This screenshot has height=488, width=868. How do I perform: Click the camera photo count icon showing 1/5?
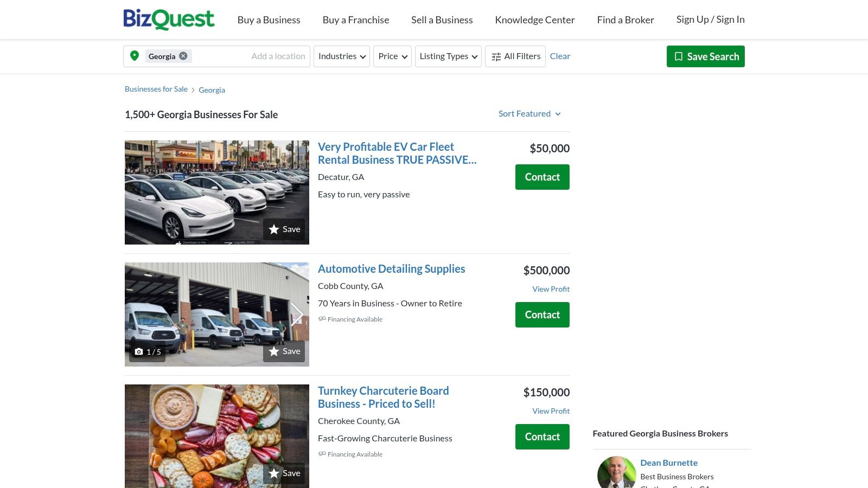point(139,351)
